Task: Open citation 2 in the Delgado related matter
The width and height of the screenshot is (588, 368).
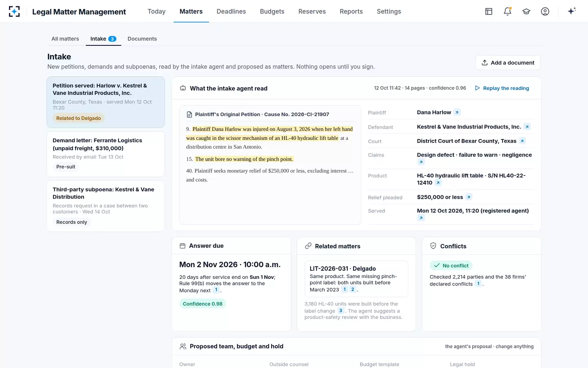Action: (353, 289)
